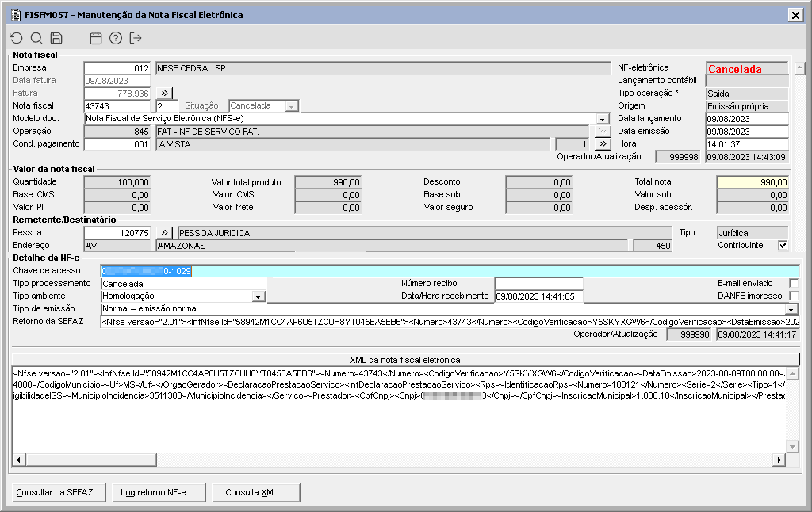The height and width of the screenshot is (512, 812).
Task: Click the undo/refresh toolbar icon
Action: tap(16, 38)
